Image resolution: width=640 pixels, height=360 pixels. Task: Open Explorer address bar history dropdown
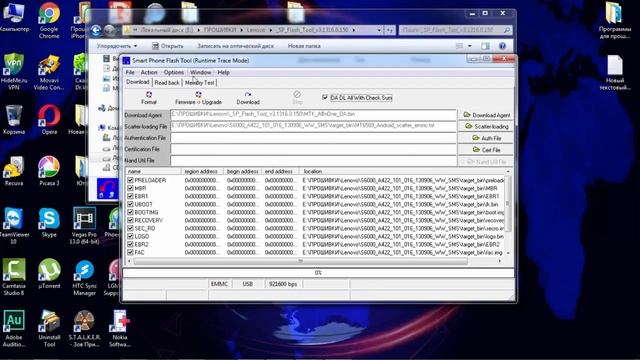[x=379, y=30]
